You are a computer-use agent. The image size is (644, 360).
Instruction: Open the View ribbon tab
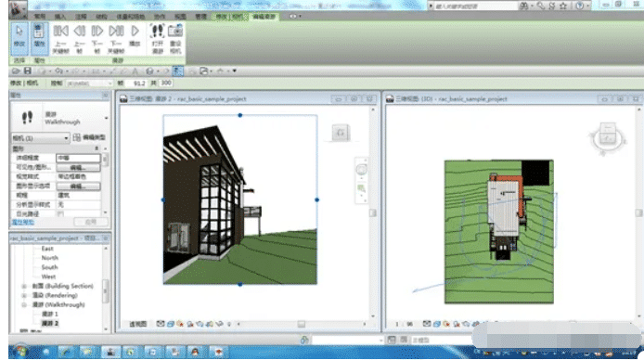click(180, 17)
